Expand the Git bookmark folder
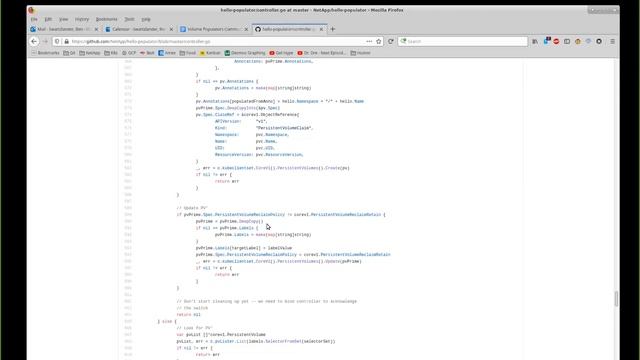This screenshot has height=360, width=640. coord(69,53)
